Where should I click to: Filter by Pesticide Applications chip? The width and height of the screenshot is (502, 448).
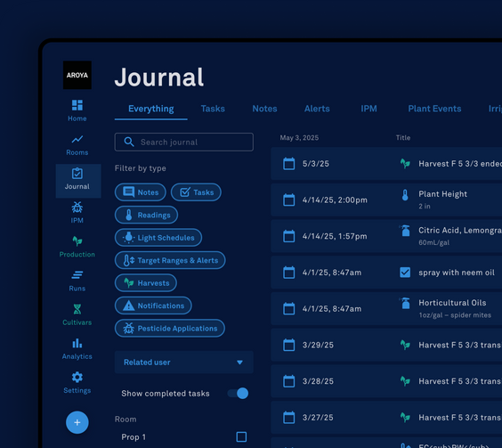coord(170,328)
